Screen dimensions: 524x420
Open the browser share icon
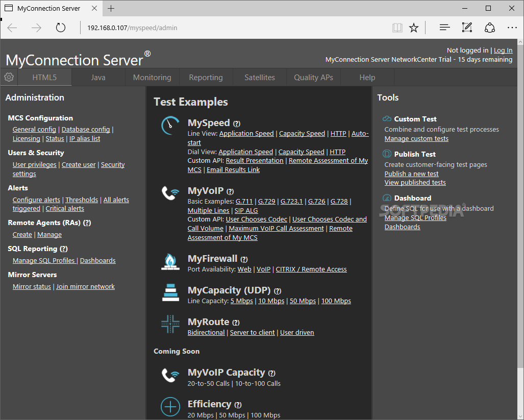490,28
